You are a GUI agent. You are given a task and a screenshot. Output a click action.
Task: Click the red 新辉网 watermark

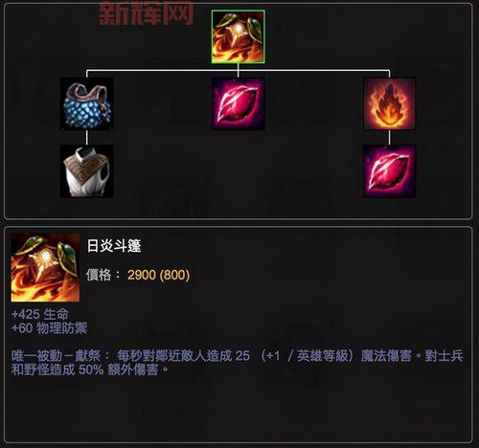point(147,13)
